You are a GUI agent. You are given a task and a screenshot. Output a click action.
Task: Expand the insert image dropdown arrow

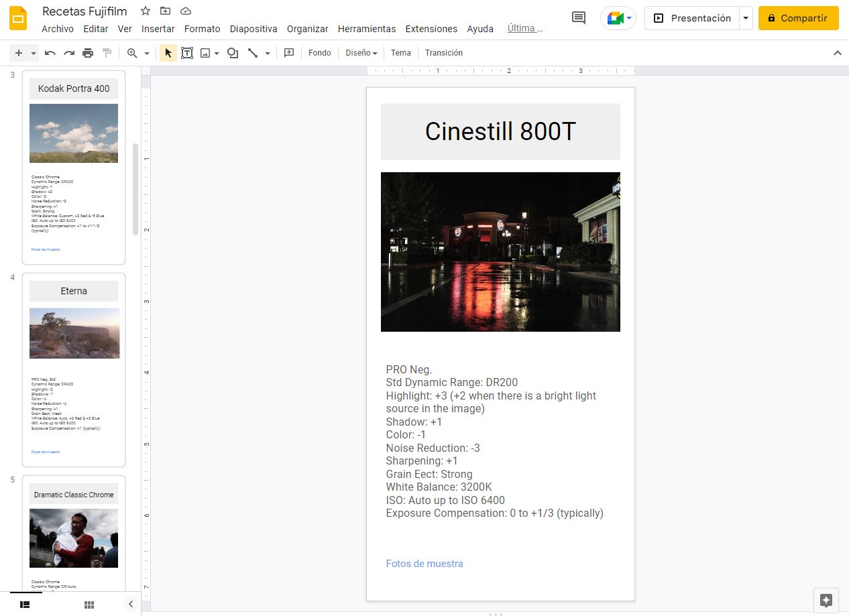(x=217, y=53)
